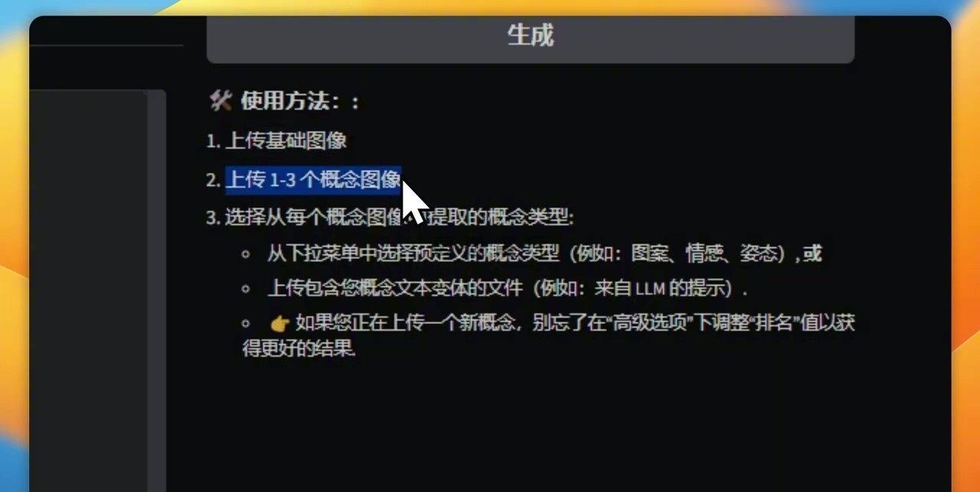The image size is (980, 492).
Task: Click the hammer and wrench tools icon
Action: pos(220,100)
